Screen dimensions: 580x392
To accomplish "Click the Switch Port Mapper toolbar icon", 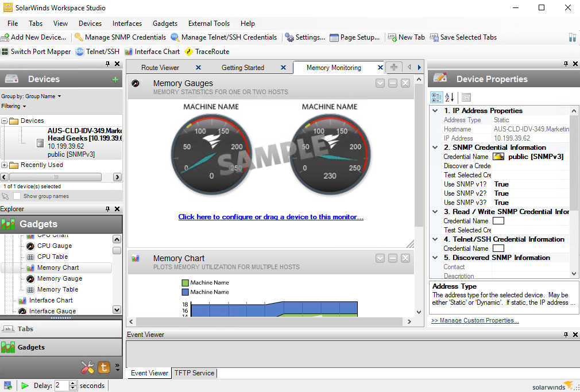I will [x=5, y=52].
